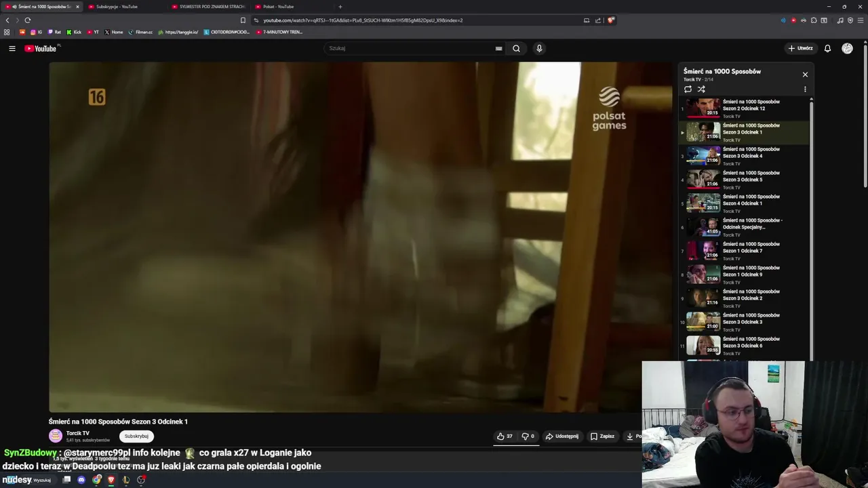
Task: Play playlist video Odcinek Specjalny
Action: (744, 227)
